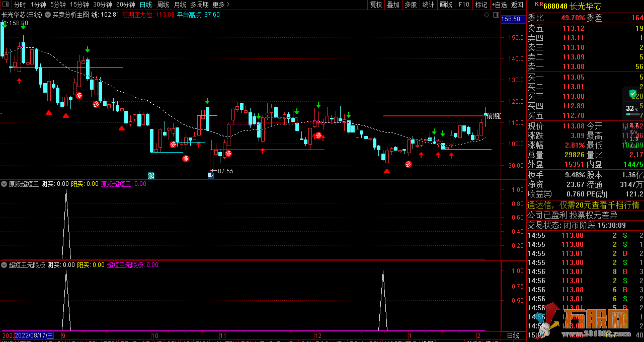Click the KR badge beside stock code
The image size is (644, 342).
[538, 4]
